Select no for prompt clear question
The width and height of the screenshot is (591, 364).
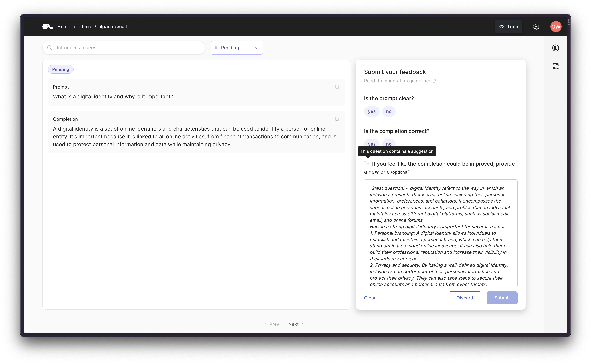[x=389, y=111]
